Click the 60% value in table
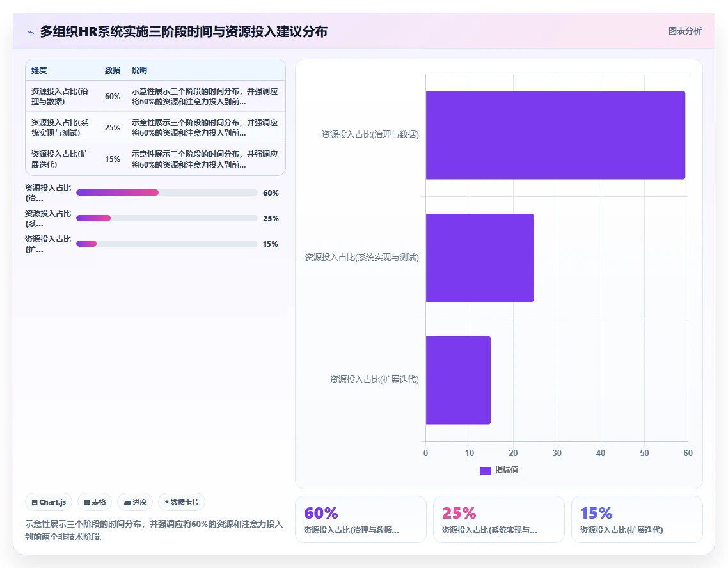 point(113,97)
